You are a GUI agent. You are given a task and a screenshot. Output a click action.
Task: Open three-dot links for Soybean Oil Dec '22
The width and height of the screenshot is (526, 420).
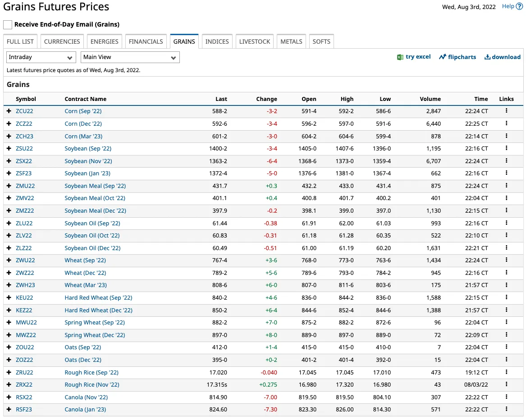506,247
